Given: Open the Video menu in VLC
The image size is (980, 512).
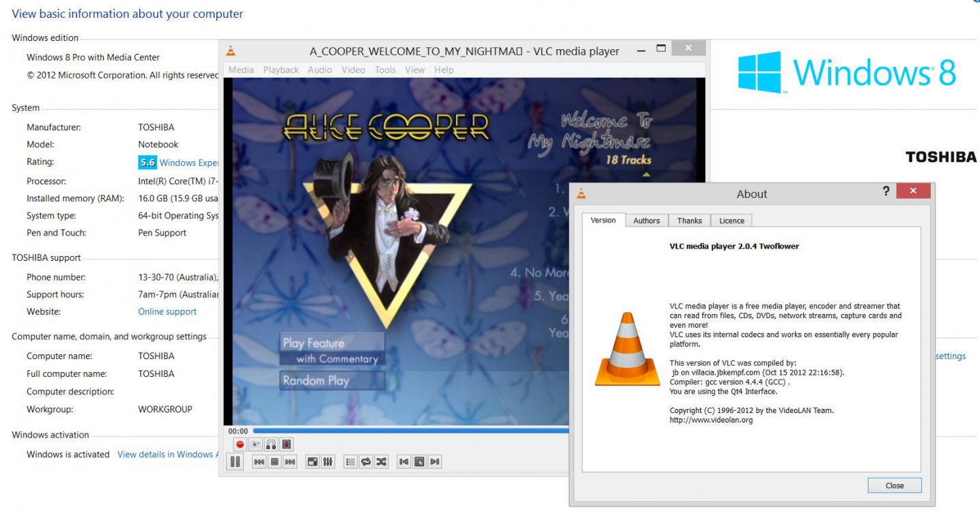Looking at the screenshot, I should [x=353, y=70].
